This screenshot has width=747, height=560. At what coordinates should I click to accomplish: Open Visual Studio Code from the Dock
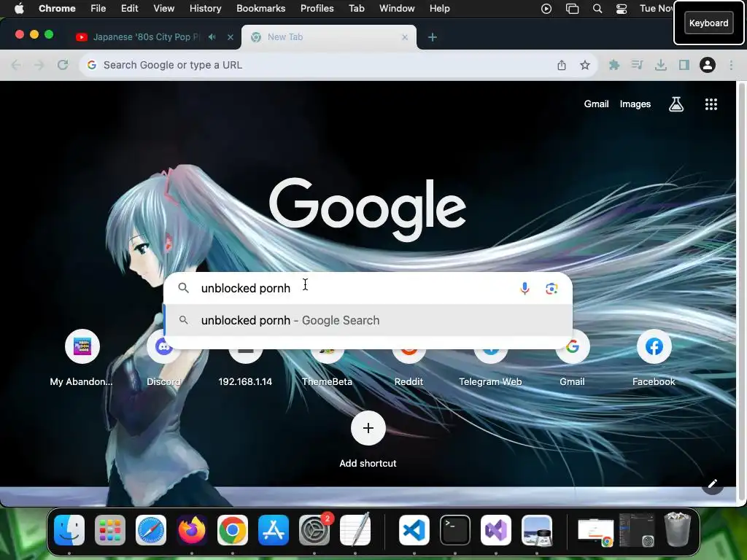[x=414, y=530]
